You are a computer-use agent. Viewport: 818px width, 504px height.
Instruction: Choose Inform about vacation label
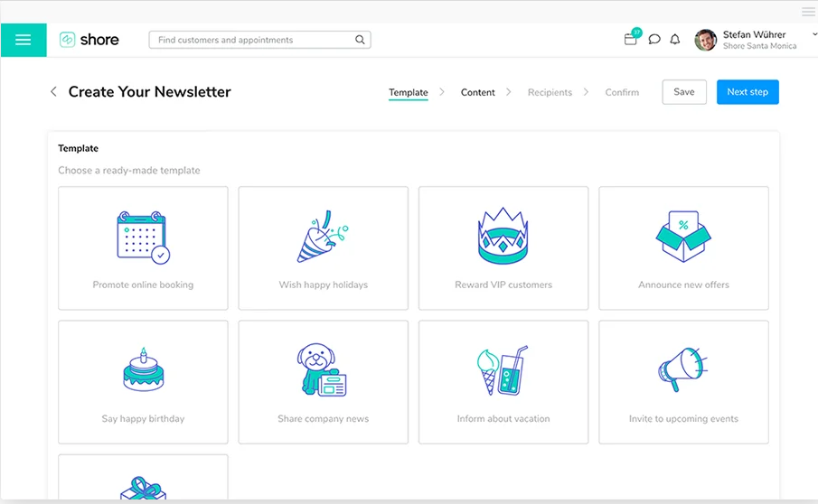pos(503,418)
